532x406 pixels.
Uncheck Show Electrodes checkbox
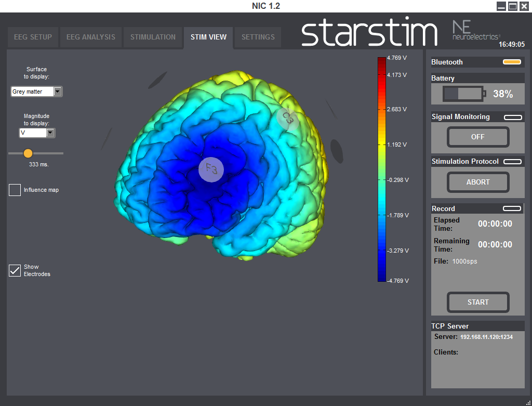point(15,270)
